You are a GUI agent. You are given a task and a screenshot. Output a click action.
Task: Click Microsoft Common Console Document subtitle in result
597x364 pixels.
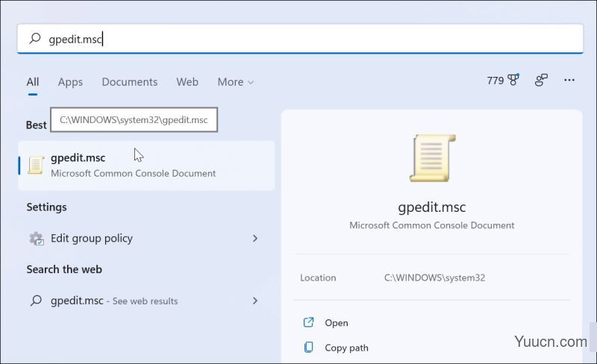coord(134,173)
